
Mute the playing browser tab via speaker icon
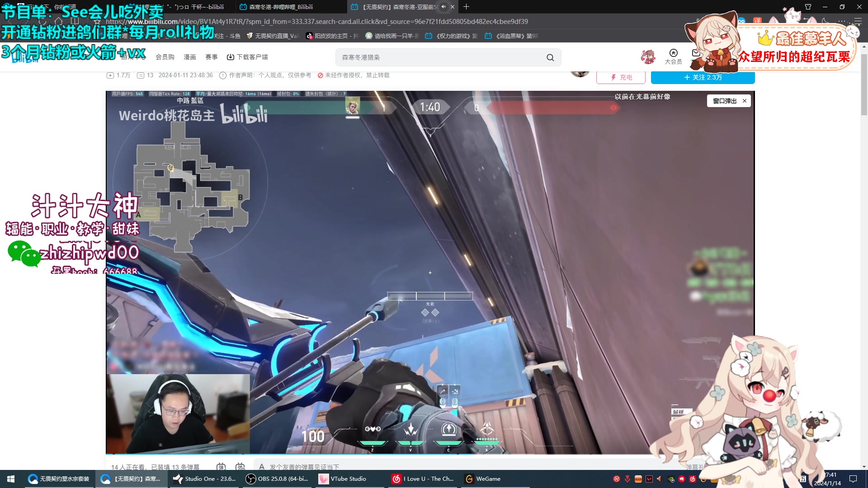(443, 7)
